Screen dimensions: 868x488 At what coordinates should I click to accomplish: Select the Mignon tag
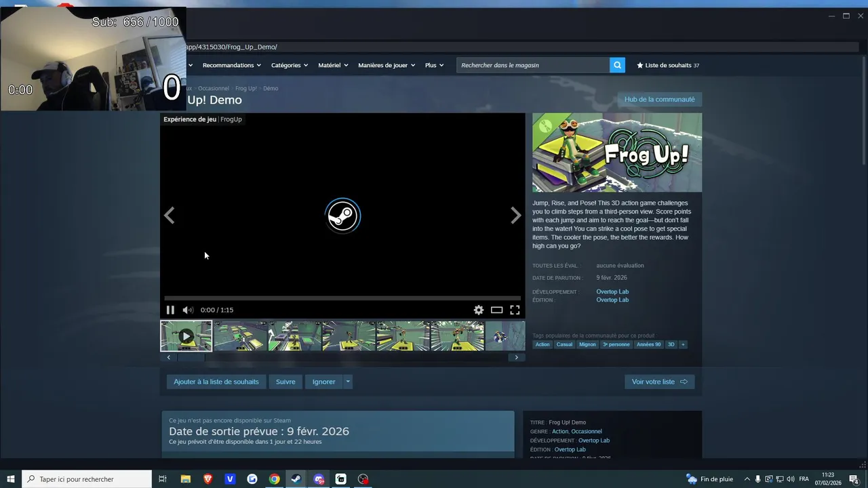tap(587, 344)
